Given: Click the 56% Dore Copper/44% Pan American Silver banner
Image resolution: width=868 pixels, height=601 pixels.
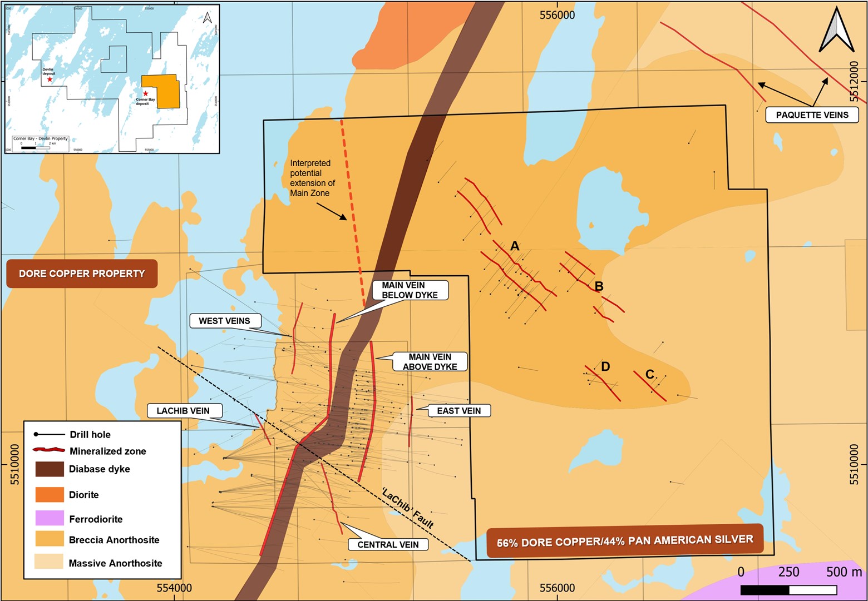Looking at the screenshot, I should pyautogui.click(x=625, y=540).
